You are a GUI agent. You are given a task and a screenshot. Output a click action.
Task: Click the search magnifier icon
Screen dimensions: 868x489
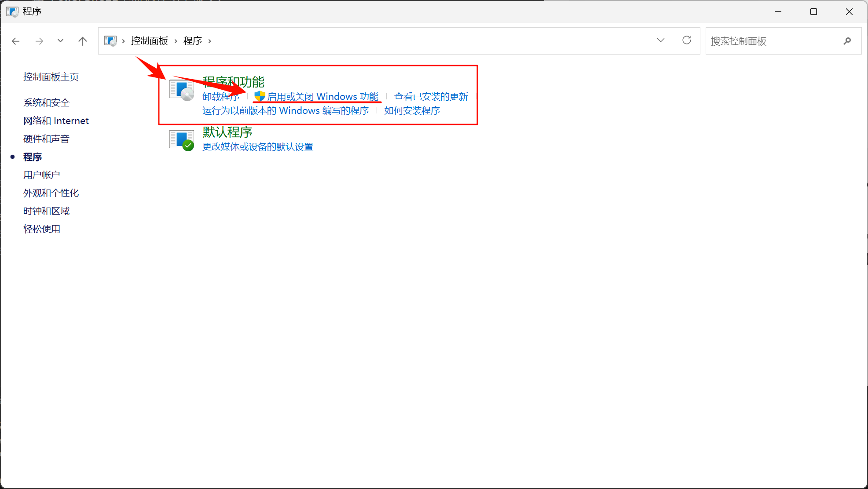click(847, 41)
